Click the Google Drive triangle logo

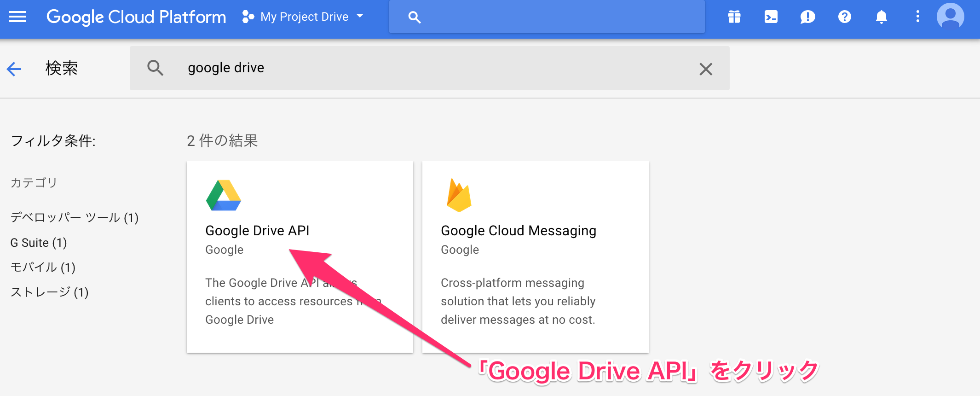(x=224, y=195)
